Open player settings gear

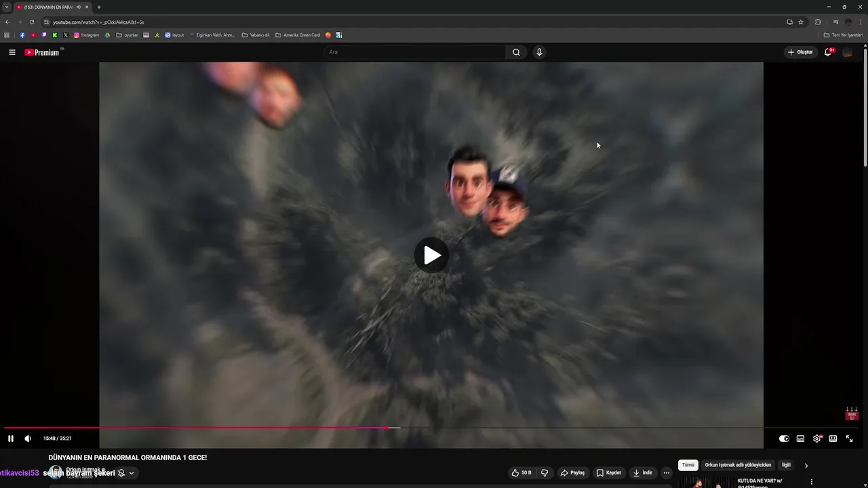816,439
